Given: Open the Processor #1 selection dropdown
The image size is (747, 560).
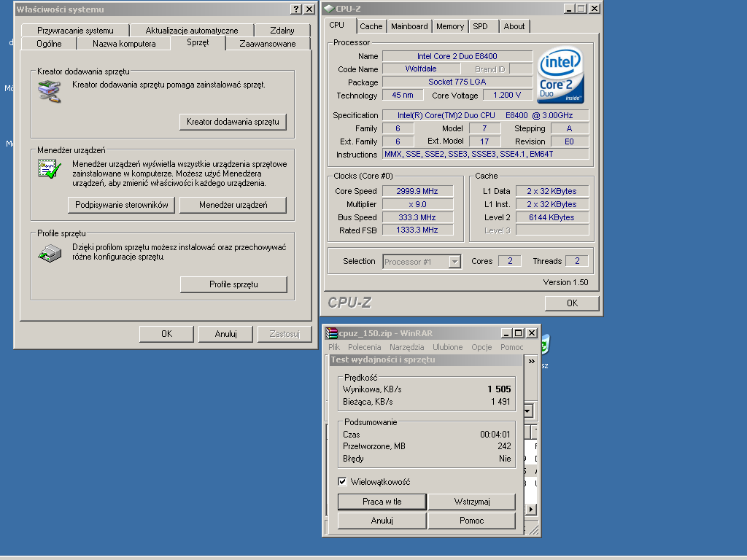Looking at the screenshot, I should coord(455,262).
